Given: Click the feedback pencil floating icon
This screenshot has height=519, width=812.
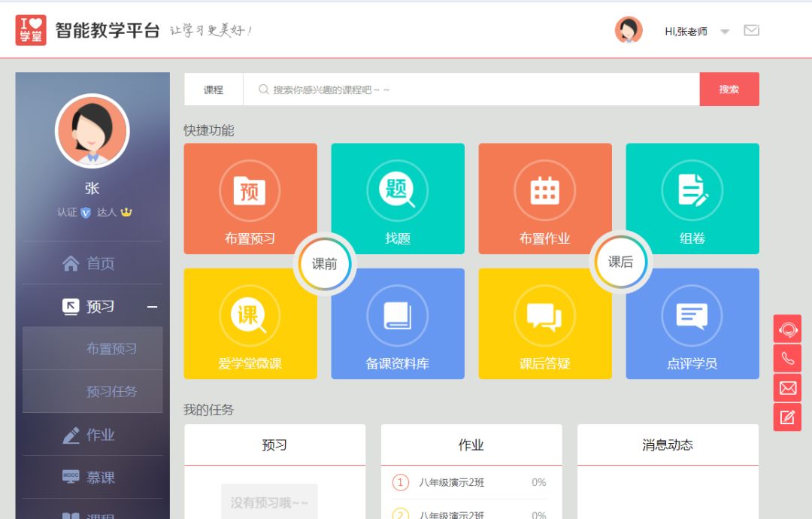Looking at the screenshot, I should click(787, 418).
